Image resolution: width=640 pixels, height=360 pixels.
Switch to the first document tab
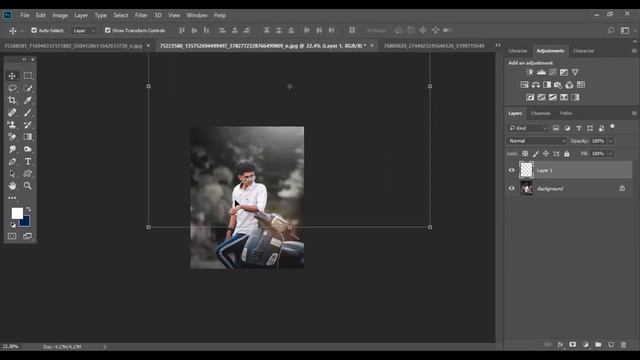[x=73, y=46]
